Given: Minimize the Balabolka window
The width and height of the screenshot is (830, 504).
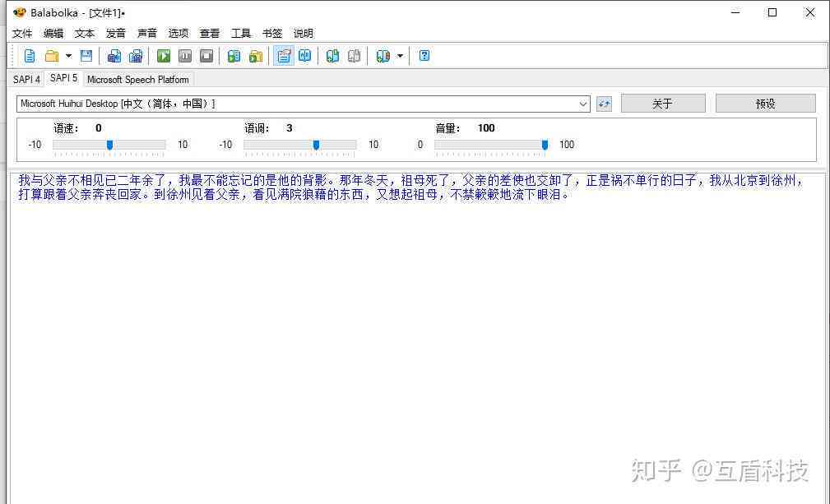Looking at the screenshot, I should point(735,12).
